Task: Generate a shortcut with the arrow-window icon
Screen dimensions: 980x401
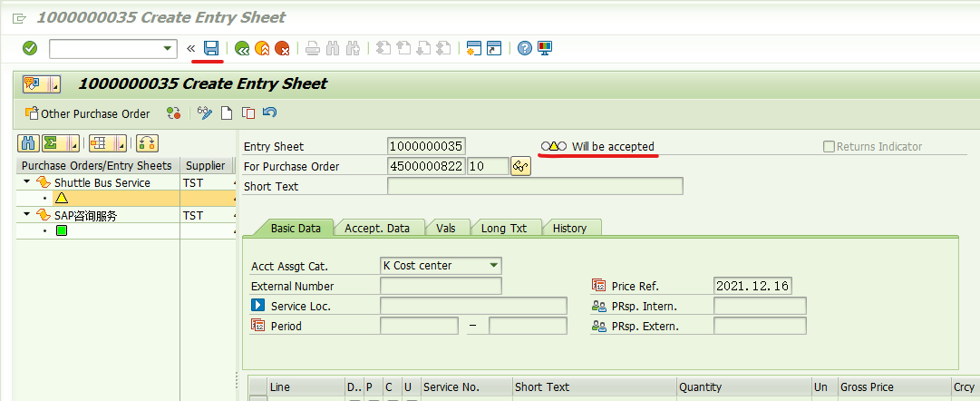Action: [494, 48]
